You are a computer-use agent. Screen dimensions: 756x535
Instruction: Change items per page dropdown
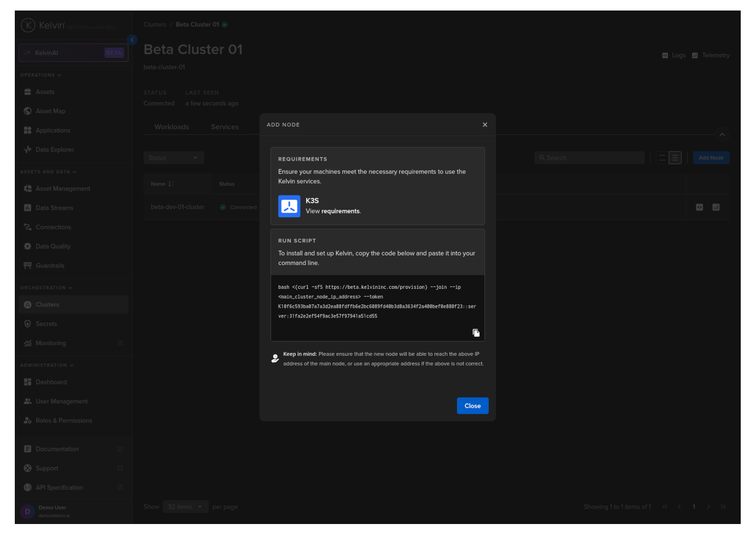pyautogui.click(x=184, y=507)
